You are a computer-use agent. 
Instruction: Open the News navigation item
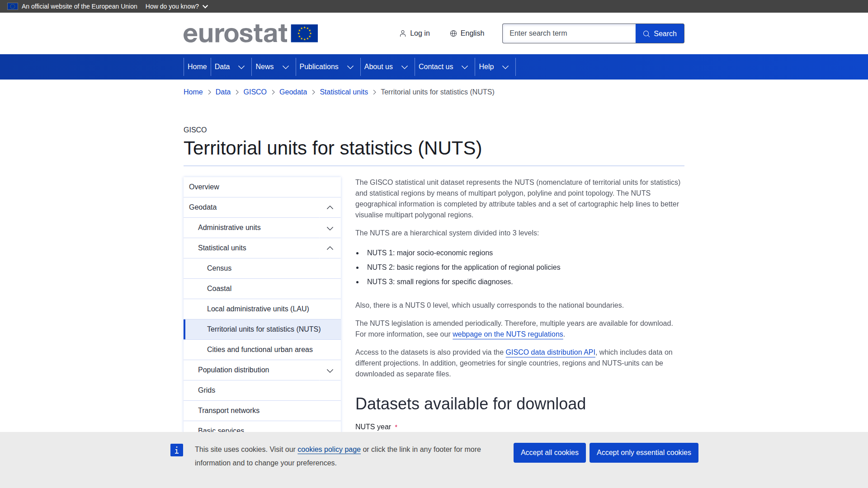pyautogui.click(x=264, y=67)
